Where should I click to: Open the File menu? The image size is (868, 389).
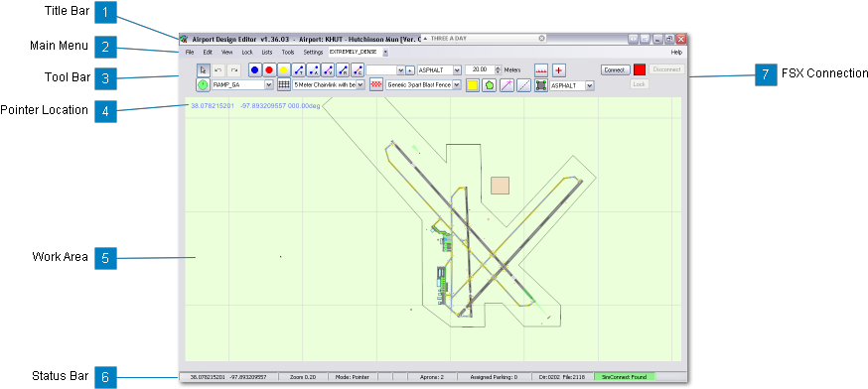point(190,52)
